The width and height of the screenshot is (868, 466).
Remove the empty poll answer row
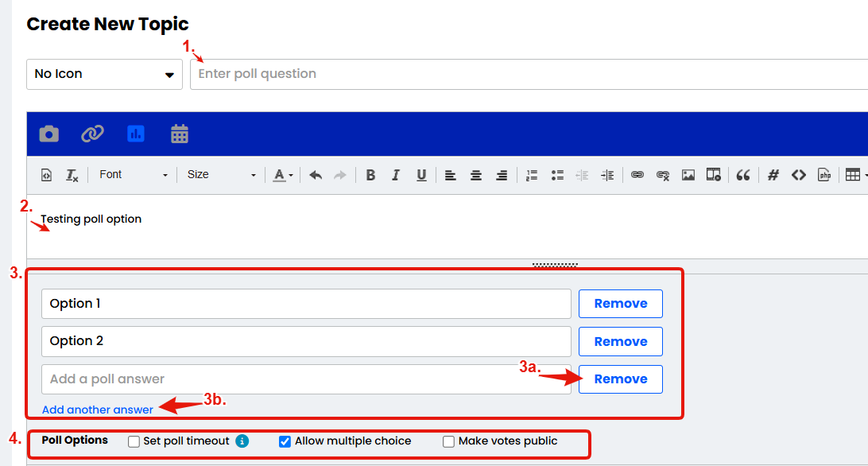point(621,379)
